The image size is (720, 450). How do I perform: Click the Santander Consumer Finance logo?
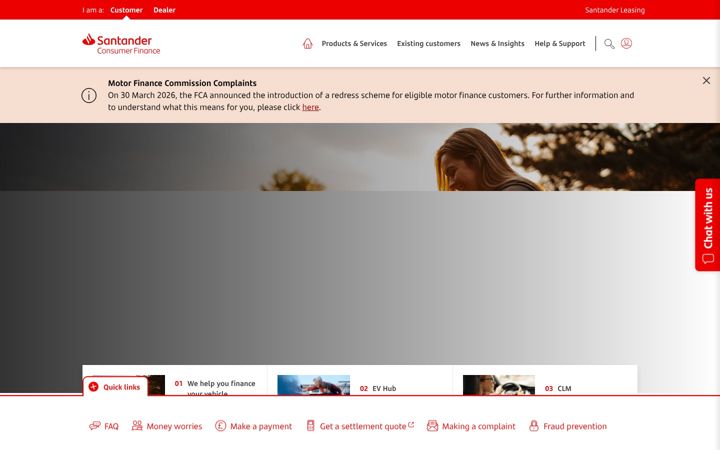pyautogui.click(x=121, y=44)
